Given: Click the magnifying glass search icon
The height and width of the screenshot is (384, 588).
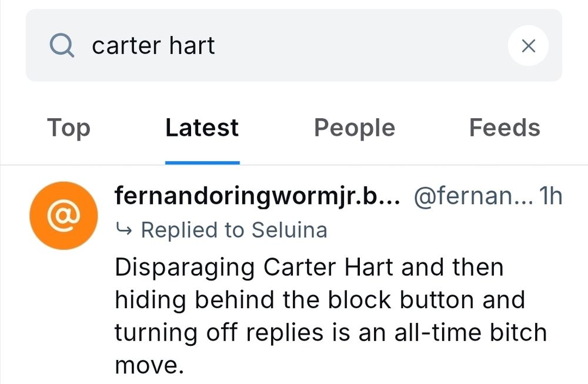Looking at the screenshot, I should pos(61,45).
